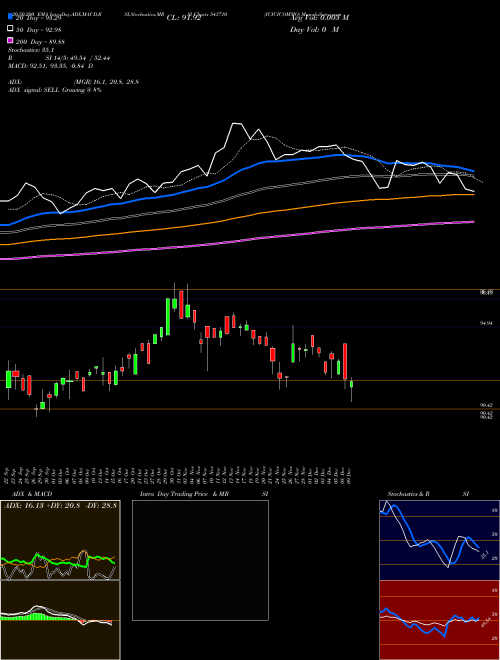The height and width of the screenshot is (660, 500).
Task: Click the tall red candle before the last
Action: coord(345,361)
